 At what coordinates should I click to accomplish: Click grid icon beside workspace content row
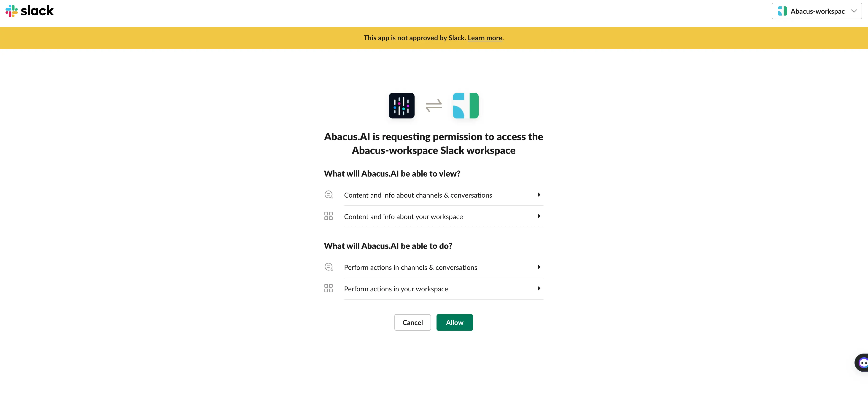[328, 216]
